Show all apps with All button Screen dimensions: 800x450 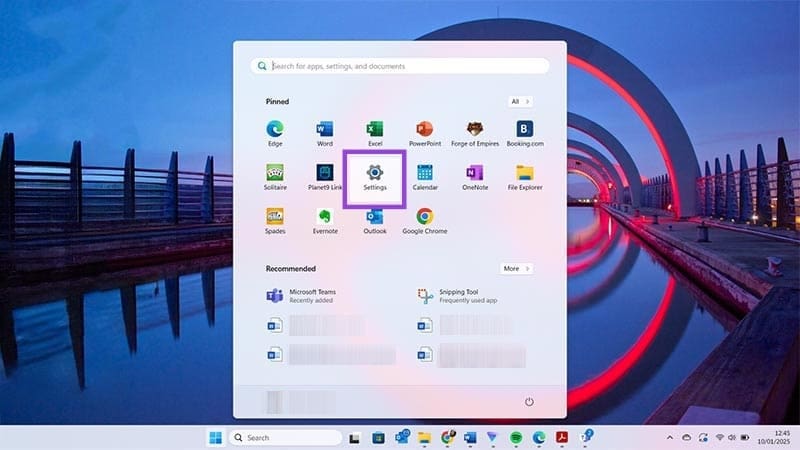click(x=519, y=102)
